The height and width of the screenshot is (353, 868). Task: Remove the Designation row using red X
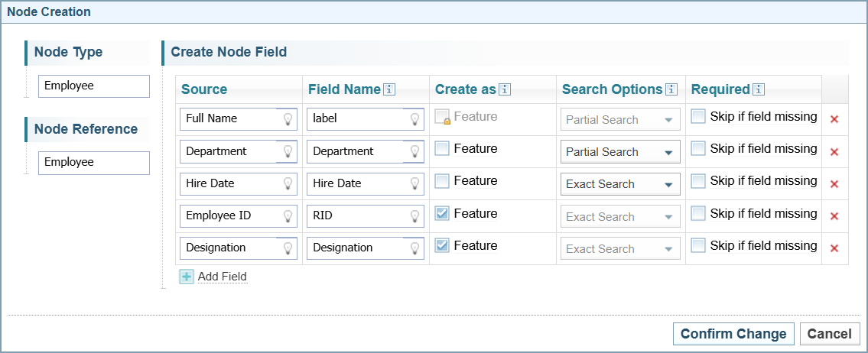pos(834,248)
